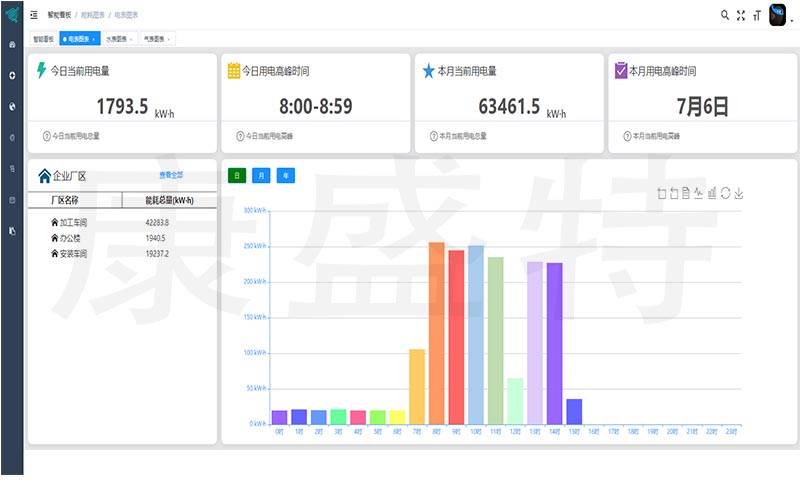This screenshot has width=800, height=496.
Task: Restore the chart with refresh icon
Action: [x=725, y=193]
